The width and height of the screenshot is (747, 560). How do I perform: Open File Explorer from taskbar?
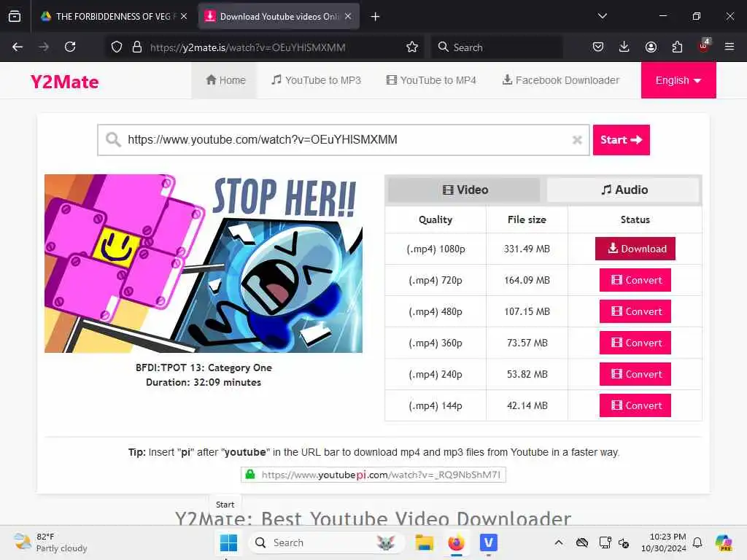point(424,542)
